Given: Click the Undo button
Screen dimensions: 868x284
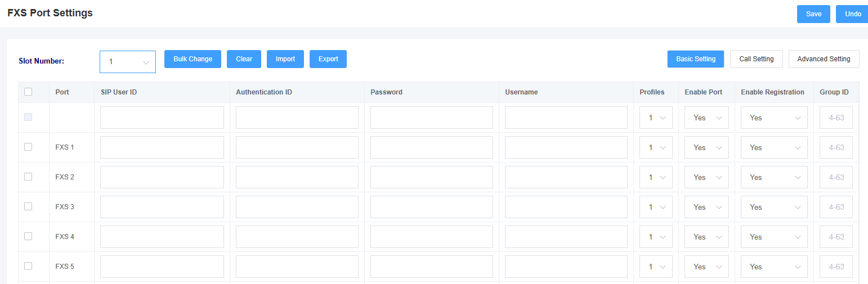Looking at the screenshot, I should coord(852,14).
